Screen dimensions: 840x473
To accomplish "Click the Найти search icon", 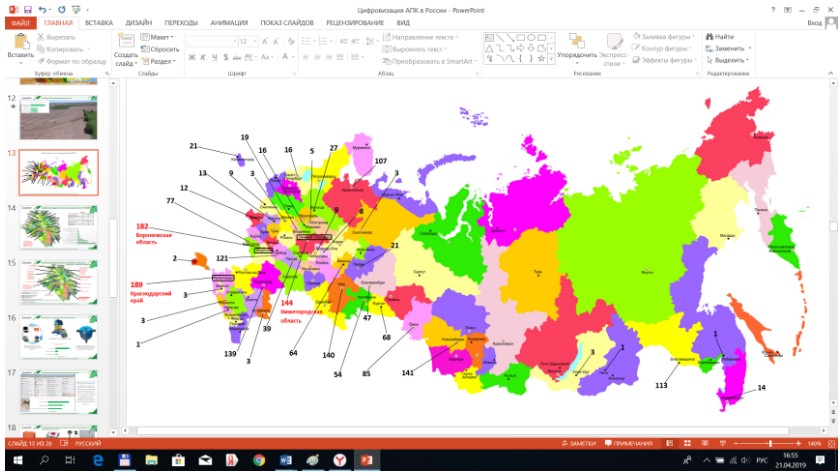I will (709, 36).
